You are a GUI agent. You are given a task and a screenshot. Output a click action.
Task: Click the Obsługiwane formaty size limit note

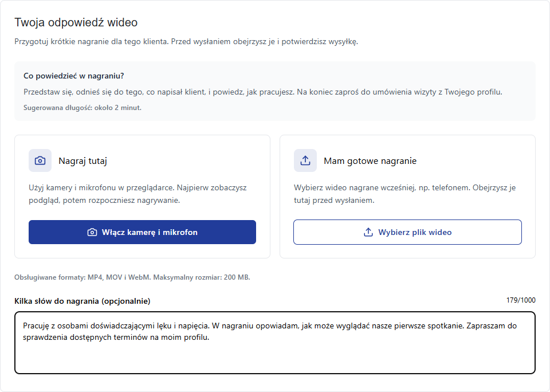132,277
